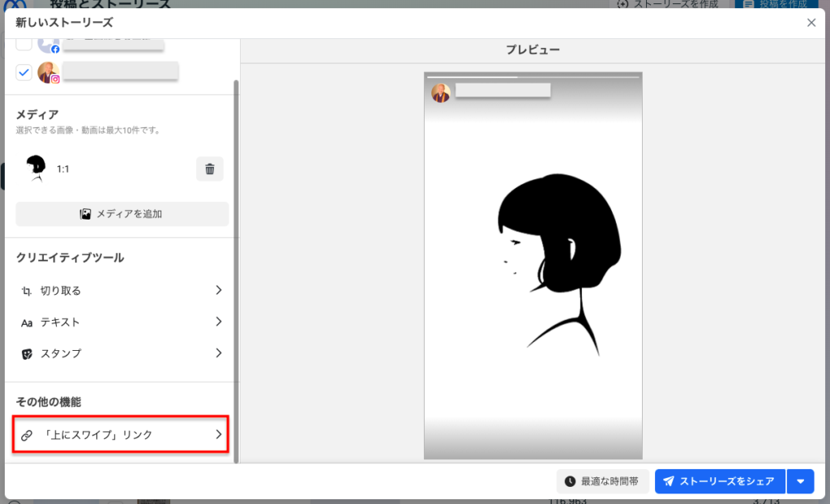Share with ストーリーズをシェア button
The width and height of the screenshot is (830, 504).
[x=720, y=481]
